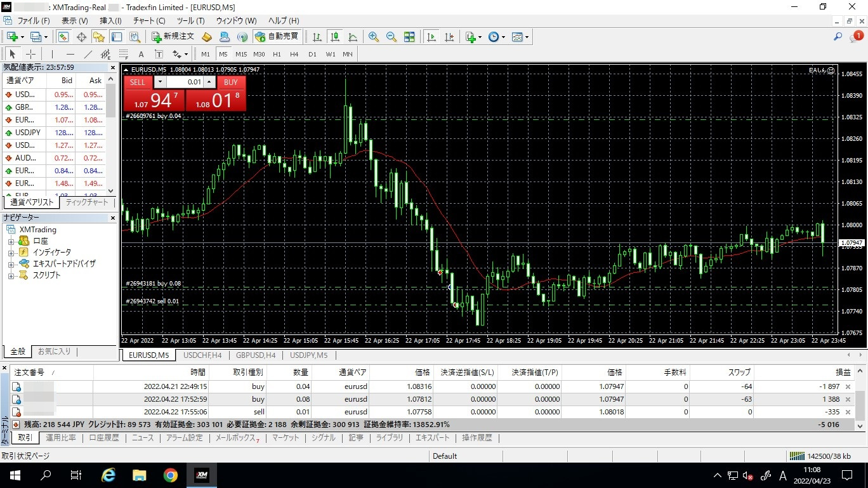Viewport: 868px width, 488px height.
Task: Open the ティックチャート tab
Action: point(88,202)
